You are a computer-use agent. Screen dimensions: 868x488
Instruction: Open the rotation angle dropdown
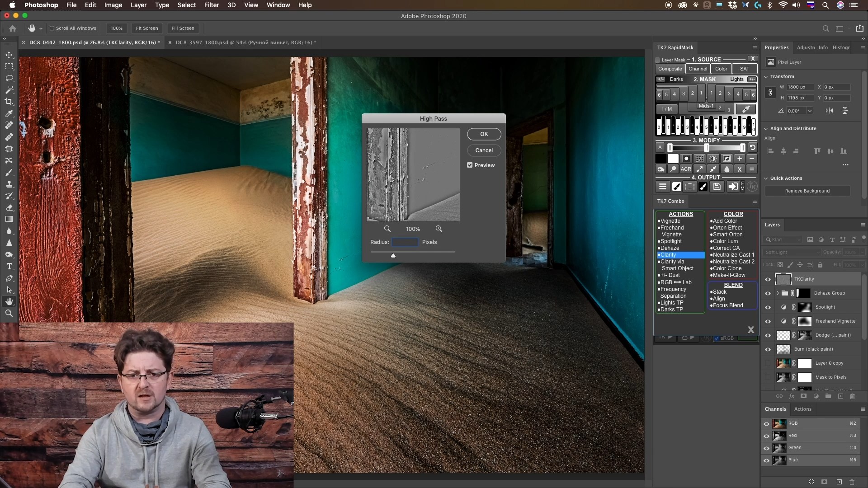[810, 111]
